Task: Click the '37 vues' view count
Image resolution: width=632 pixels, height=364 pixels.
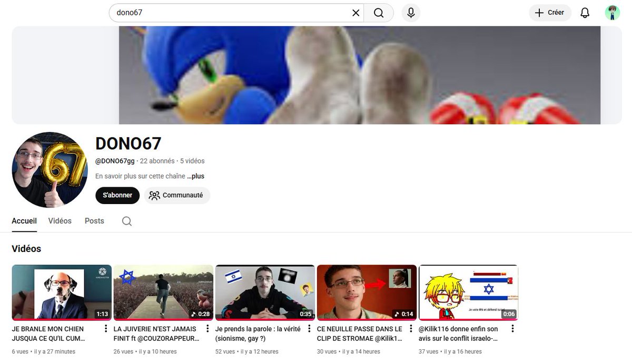Action: [429, 351]
